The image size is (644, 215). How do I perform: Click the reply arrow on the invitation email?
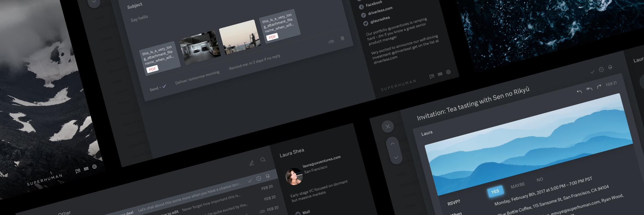(579, 92)
